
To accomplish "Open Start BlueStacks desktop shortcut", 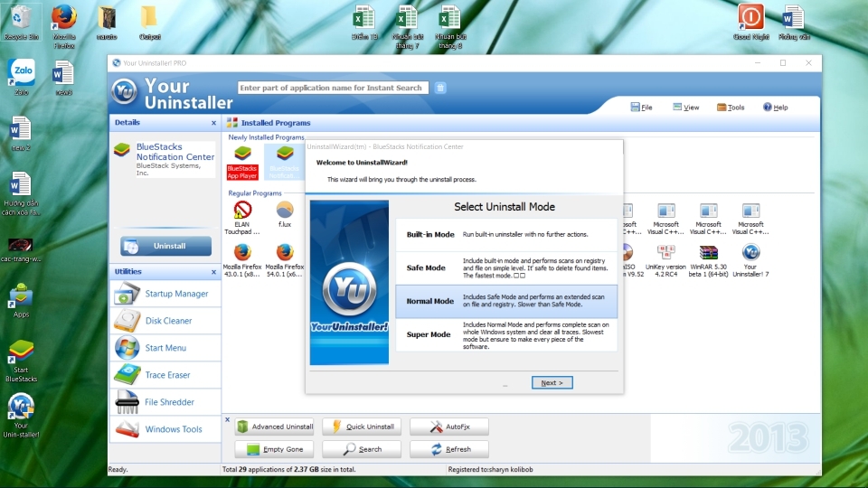I will 21,361.
